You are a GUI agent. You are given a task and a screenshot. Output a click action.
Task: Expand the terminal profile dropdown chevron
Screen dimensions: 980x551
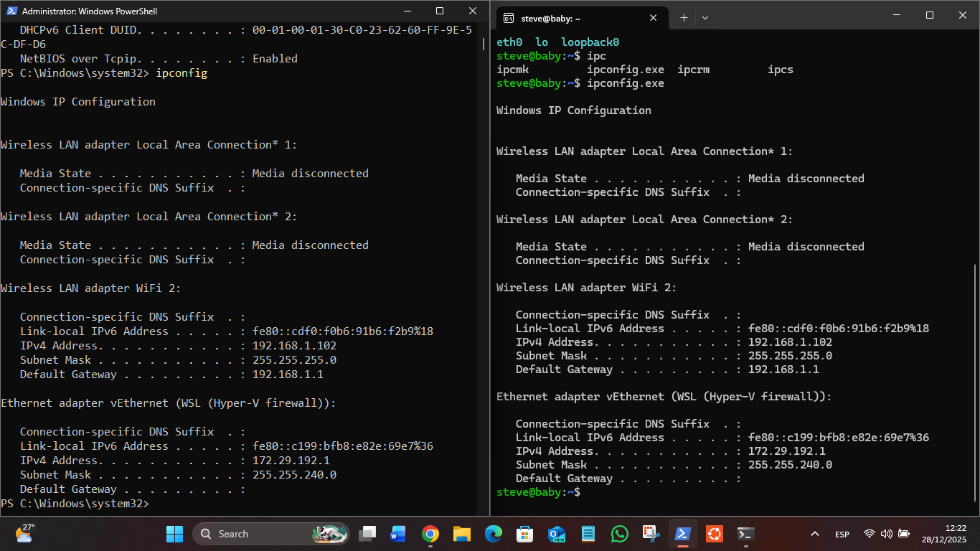pyautogui.click(x=705, y=18)
